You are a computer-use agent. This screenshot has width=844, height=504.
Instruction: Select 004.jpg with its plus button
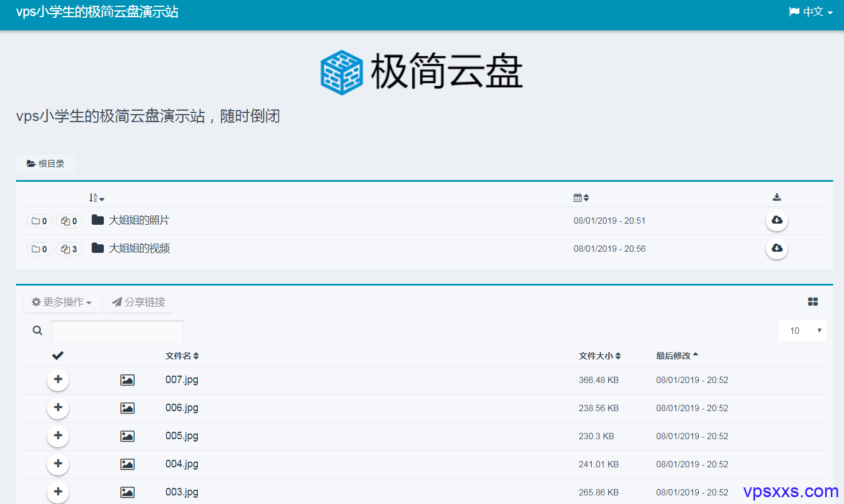coord(58,464)
